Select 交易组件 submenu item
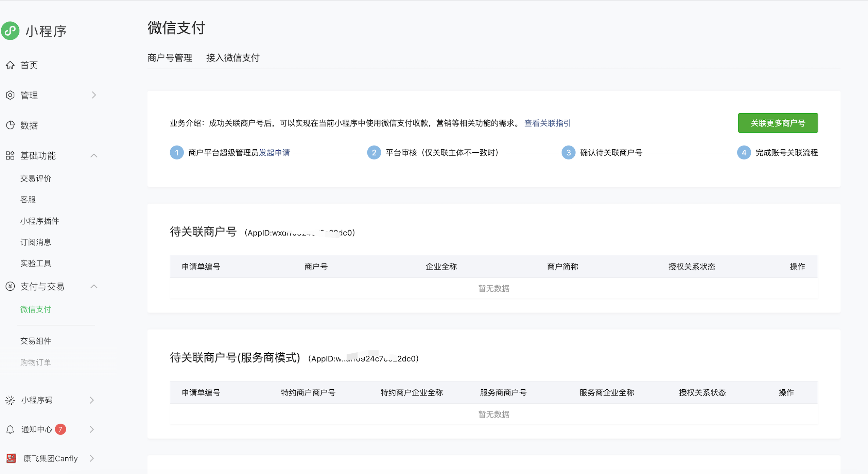Viewport: 868px width, 474px height. (36, 341)
